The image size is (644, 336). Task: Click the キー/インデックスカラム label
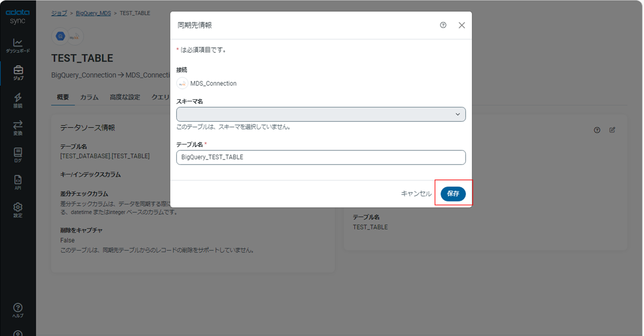[90, 175]
